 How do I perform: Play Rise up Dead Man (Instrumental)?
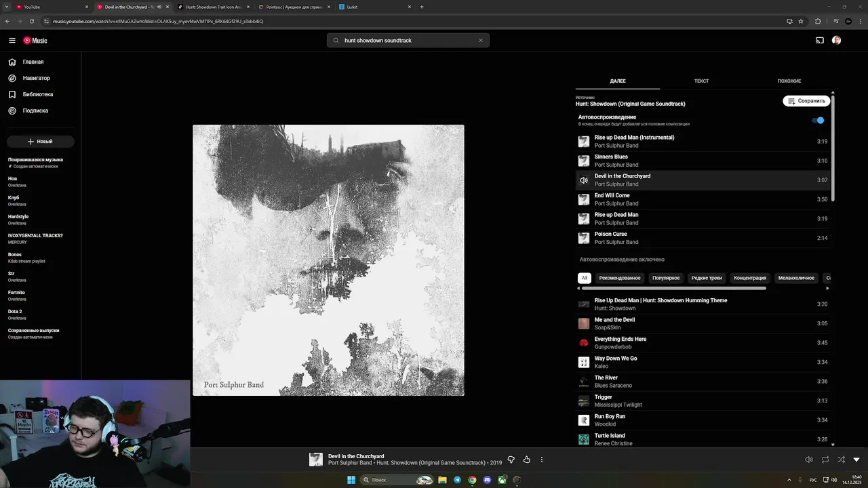tap(703, 142)
